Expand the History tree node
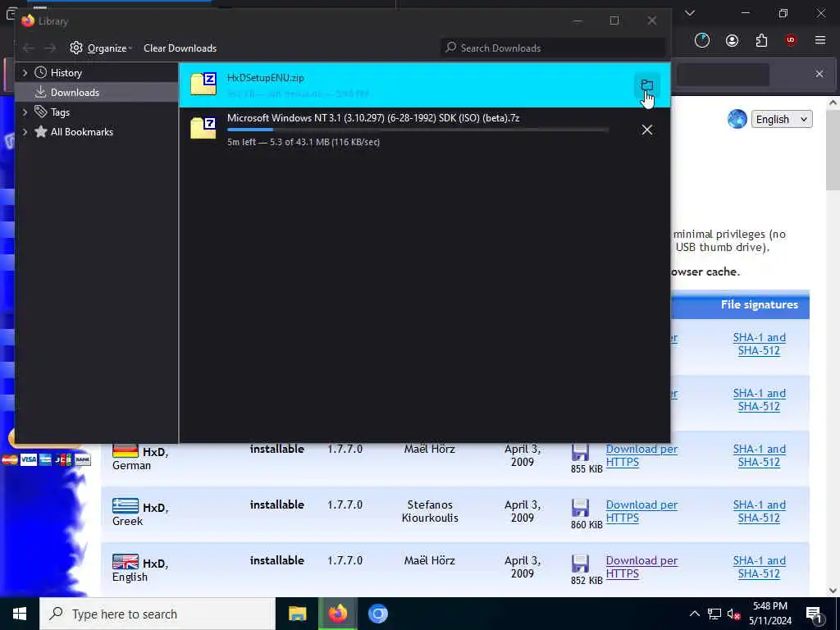The image size is (840, 630). (x=25, y=73)
